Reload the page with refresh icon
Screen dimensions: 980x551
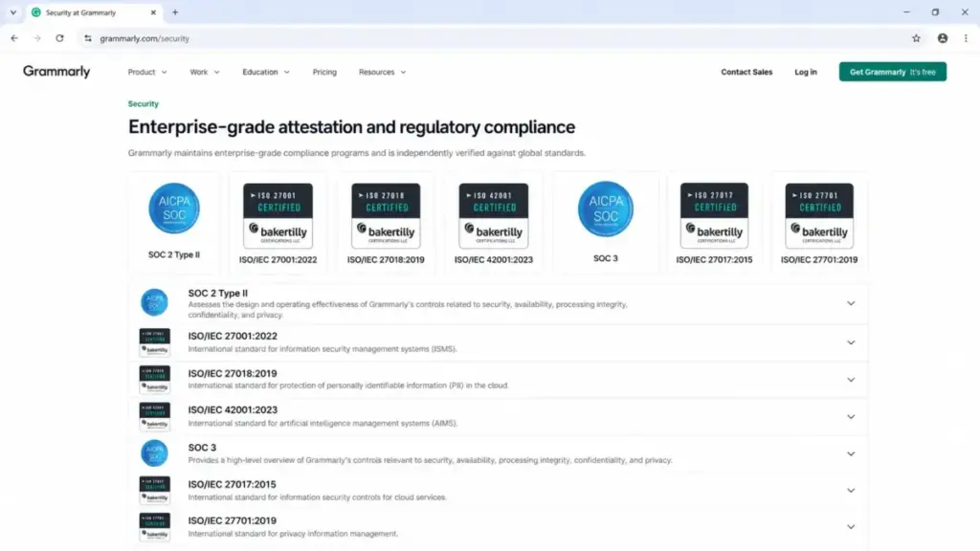(60, 38)
